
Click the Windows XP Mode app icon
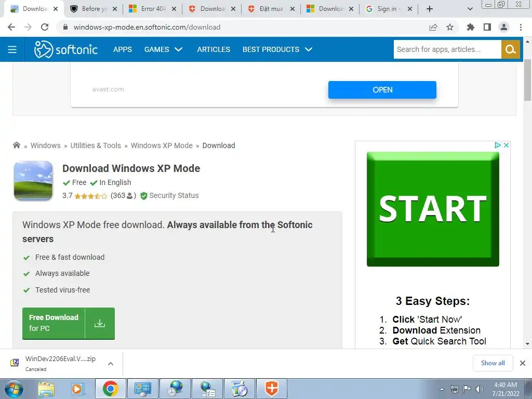click(33, 180)
